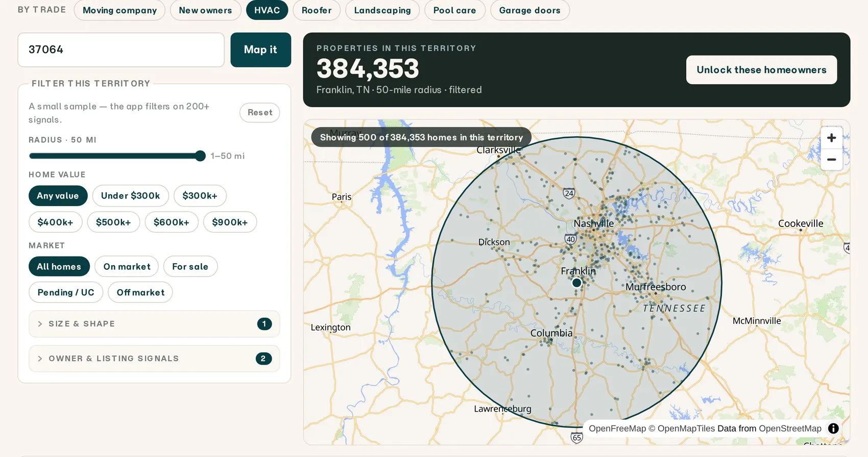Click the Nashville label on map

(x=594, y=223)
